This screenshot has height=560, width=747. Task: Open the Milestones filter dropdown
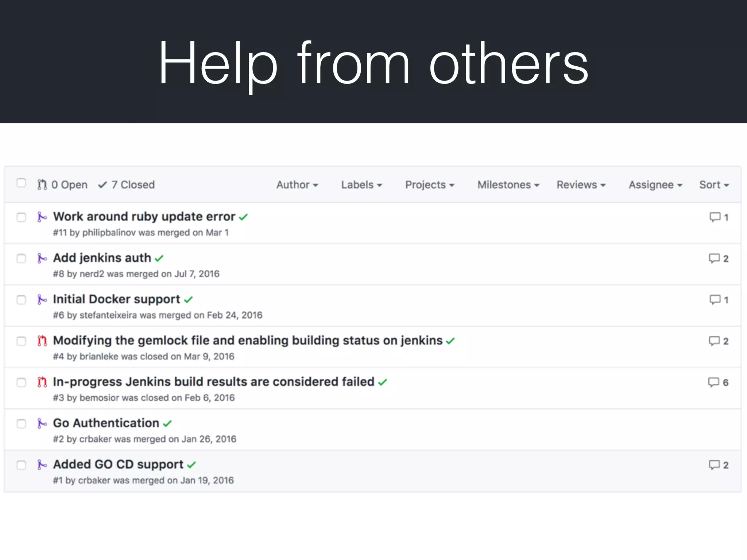[508, 185]
